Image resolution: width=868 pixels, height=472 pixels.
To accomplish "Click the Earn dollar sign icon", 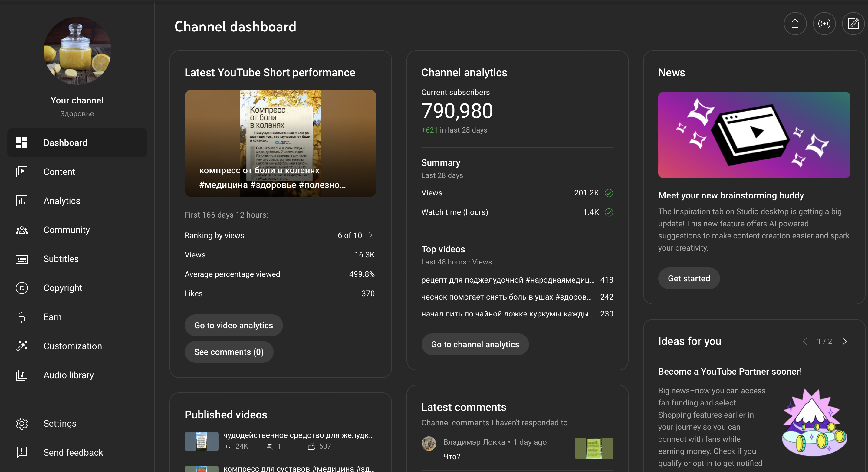I will point(22,317).
